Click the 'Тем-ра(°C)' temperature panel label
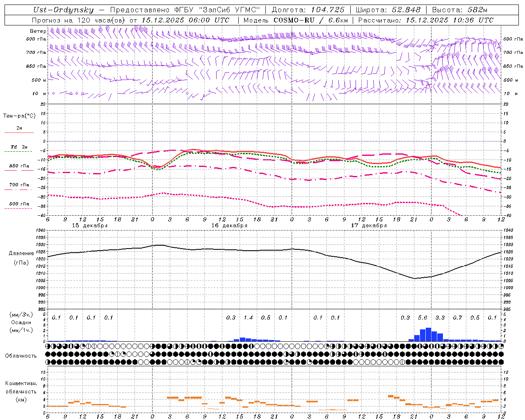Image resolution: width=525 pixels, height=420 pixels. [19, 116]
